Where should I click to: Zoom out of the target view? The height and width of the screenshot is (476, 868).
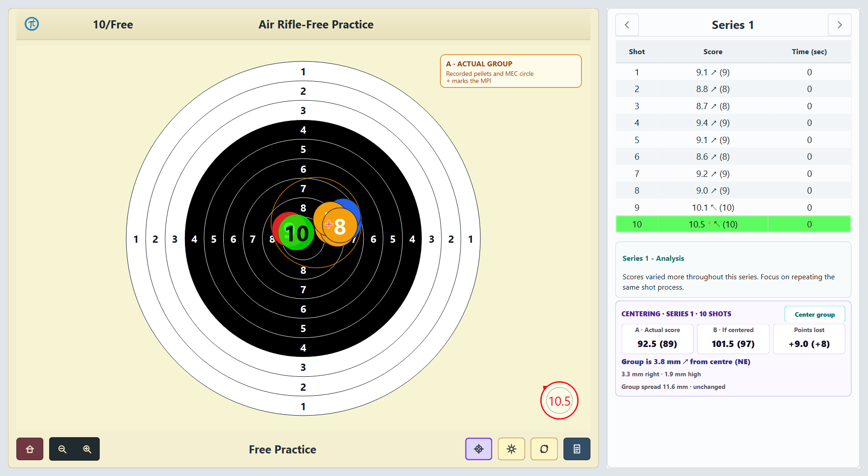62,449
